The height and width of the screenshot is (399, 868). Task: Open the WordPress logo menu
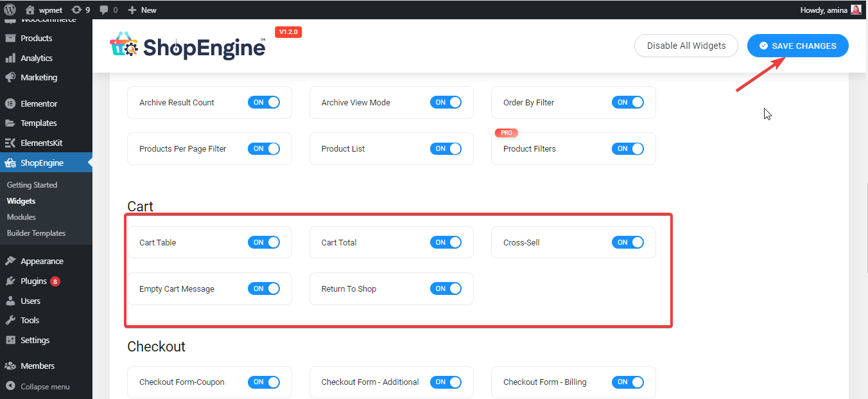click(10, 10)
